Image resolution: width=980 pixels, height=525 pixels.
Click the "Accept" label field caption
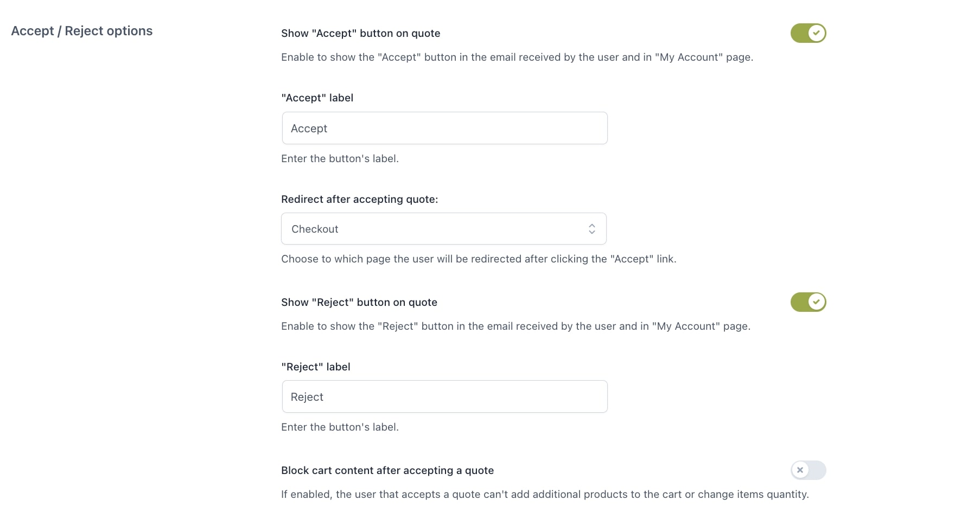pyautogui.click(x=317, y=98)
